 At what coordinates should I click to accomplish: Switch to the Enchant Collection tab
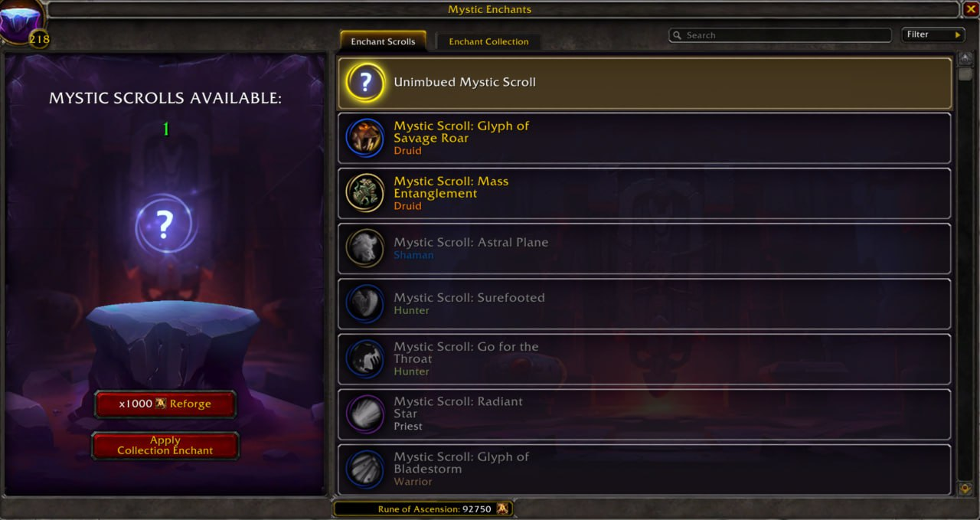(488, 41)
